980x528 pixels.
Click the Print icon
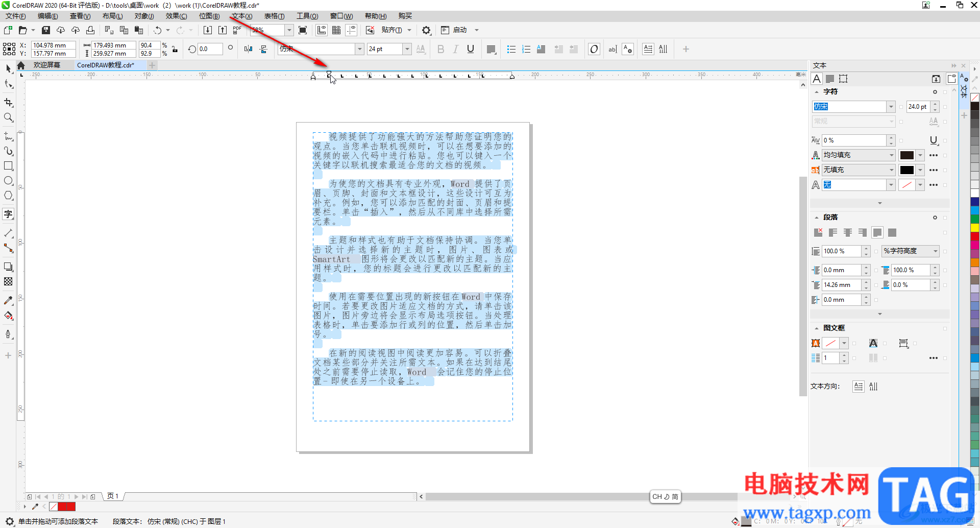pyautogui.click(x=90, y=30)
